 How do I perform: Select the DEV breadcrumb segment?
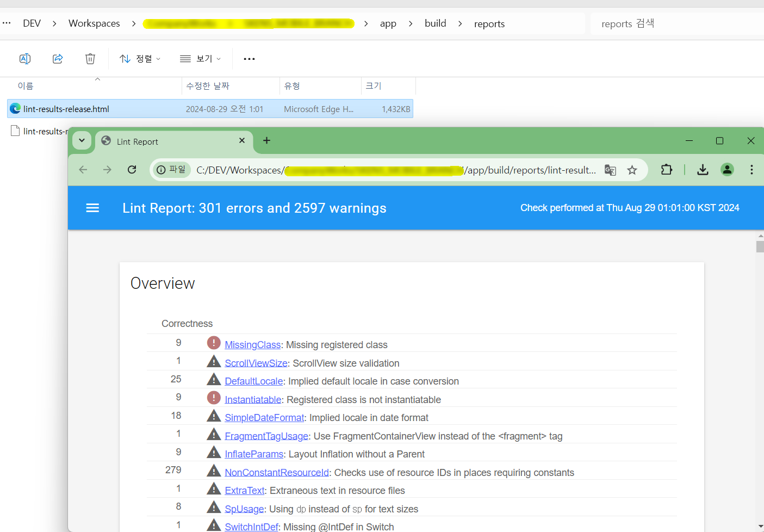[x=32, y=23]
